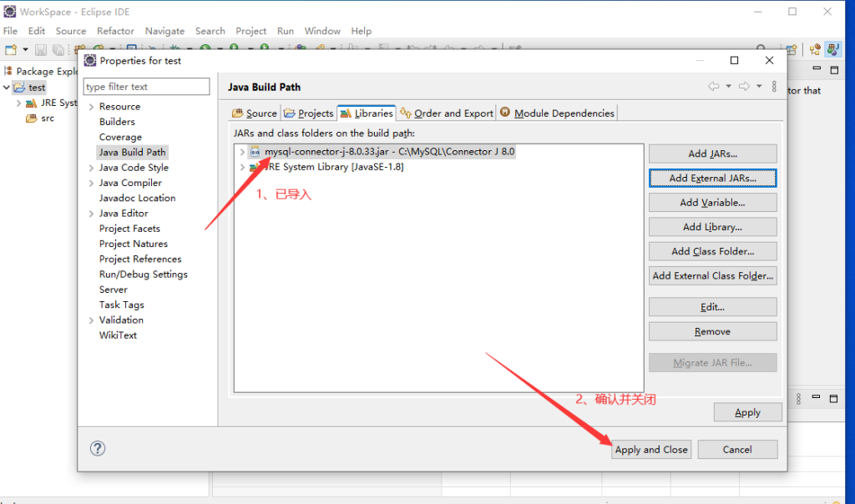Click the Save toolbar icon
Image resolution: width=855 pixels, height=504 pixels.
point(40,50)
